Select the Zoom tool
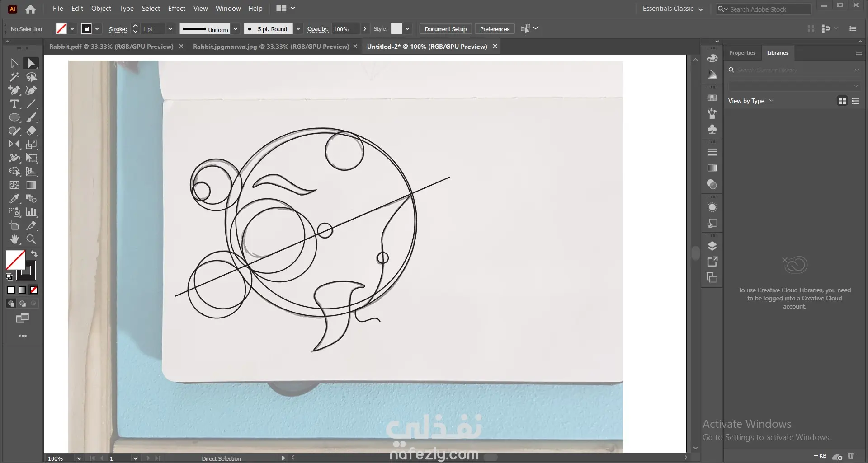The height and width of the screenshot is (463, 868). pyautogui.click(x=31, y=239)
